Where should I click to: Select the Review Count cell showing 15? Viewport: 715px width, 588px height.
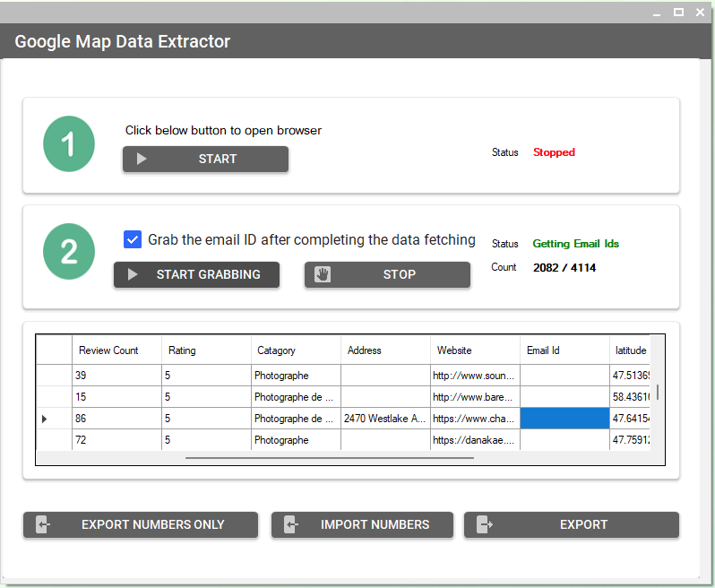click(x=116, y=397)
